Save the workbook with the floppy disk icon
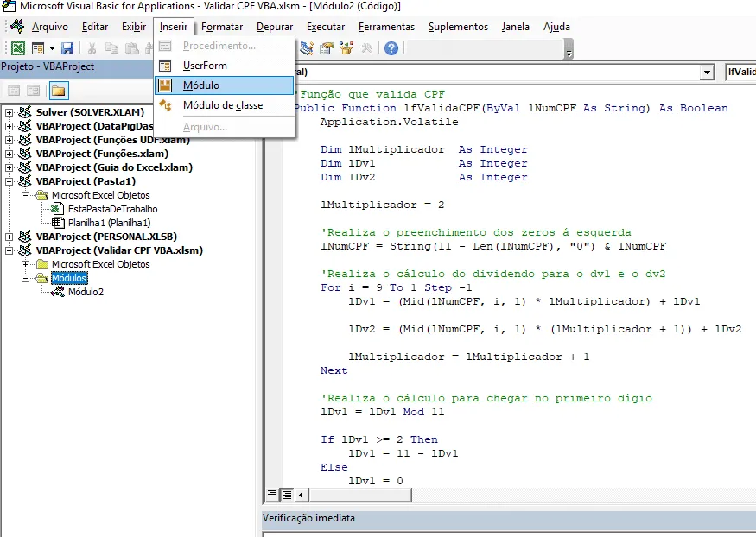 coord(67,48)
